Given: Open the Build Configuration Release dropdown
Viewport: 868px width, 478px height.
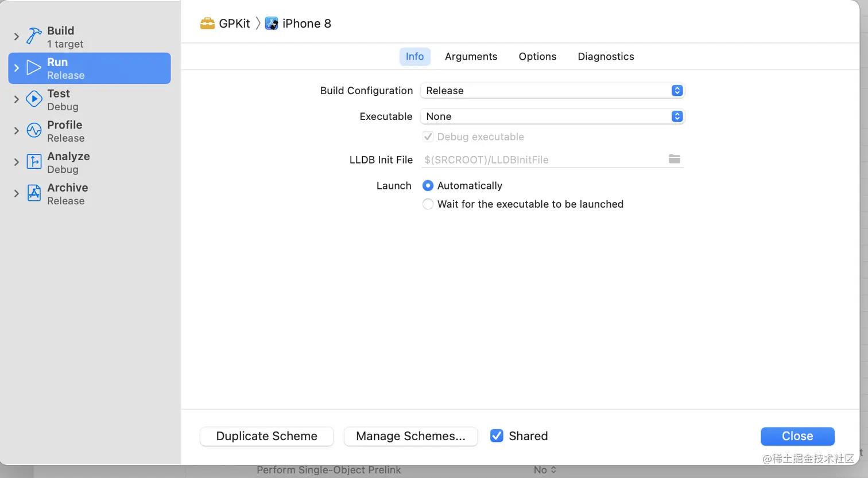Looking at the screenshot, I should pos(552,91).
